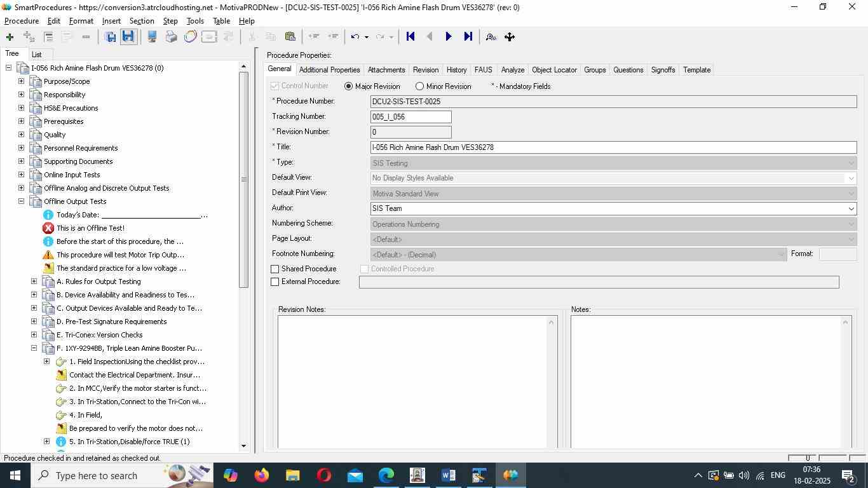
Task: Click inside the Revision Notes box
Action: pyautogui.click(x=412, y=382)
